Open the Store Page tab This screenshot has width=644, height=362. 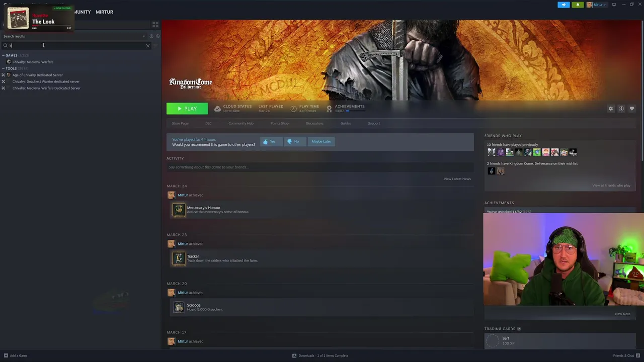click(x=180, y=123)
